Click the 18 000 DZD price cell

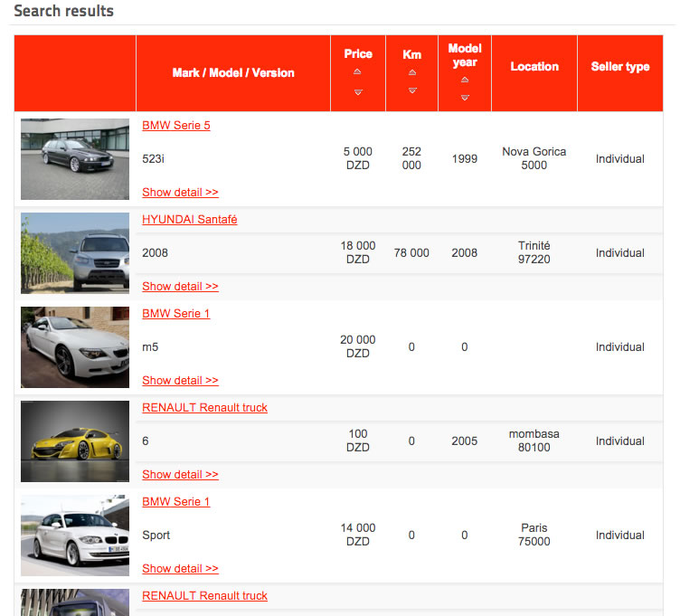[x=358, y=252]
